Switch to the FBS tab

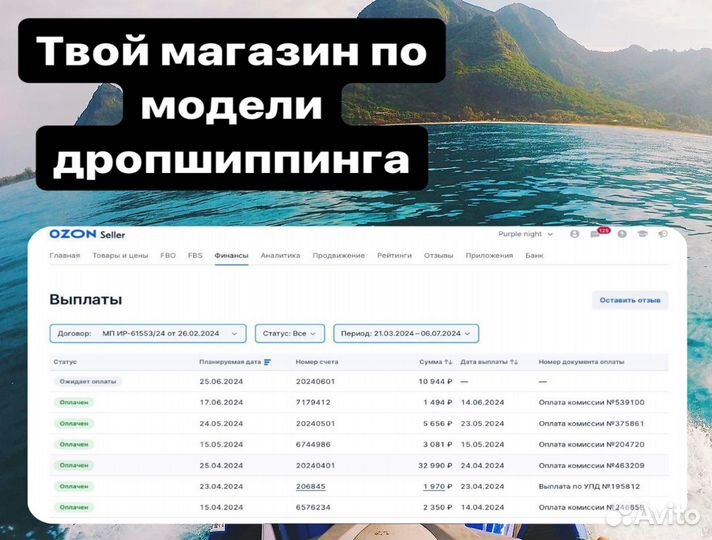pos(195,256)
